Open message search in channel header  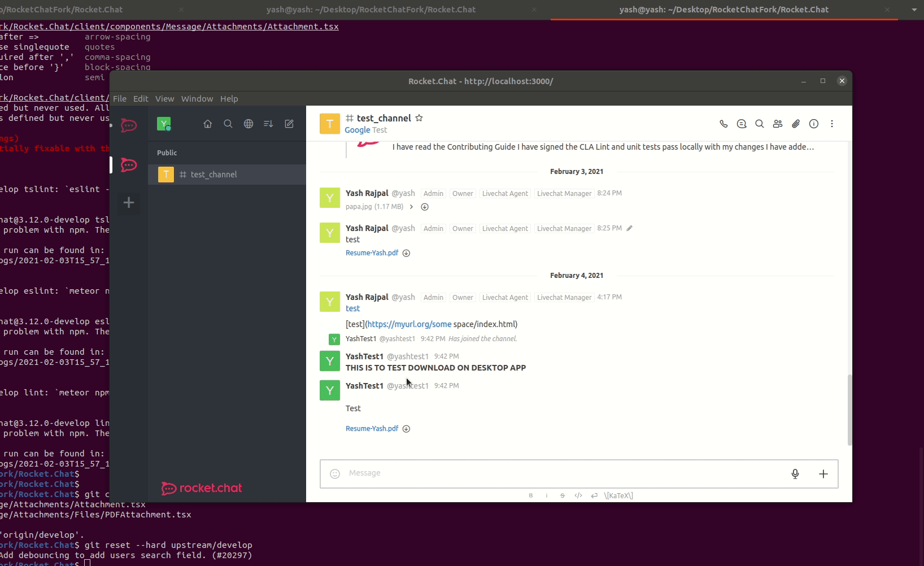760,124
